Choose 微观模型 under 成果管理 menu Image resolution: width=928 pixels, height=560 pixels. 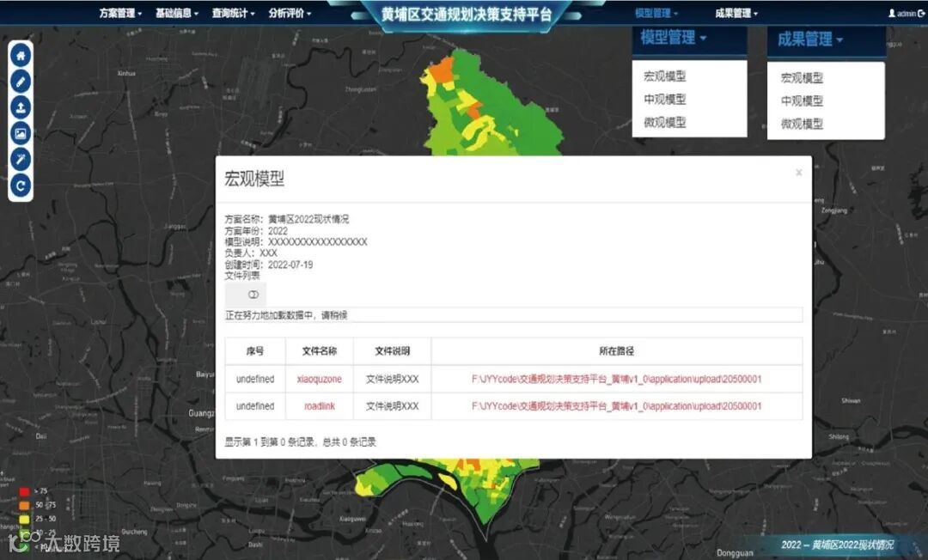pyautogui.click(x=802, y=125)
